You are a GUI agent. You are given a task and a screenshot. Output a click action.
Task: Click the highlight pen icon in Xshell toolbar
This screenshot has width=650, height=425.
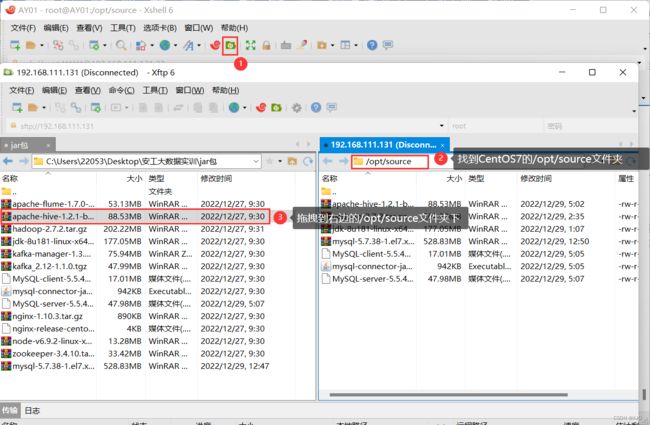tap(302, 45)
